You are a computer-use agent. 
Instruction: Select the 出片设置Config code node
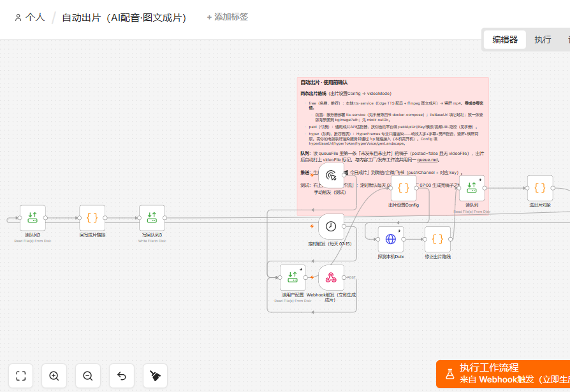pos(404,188)
